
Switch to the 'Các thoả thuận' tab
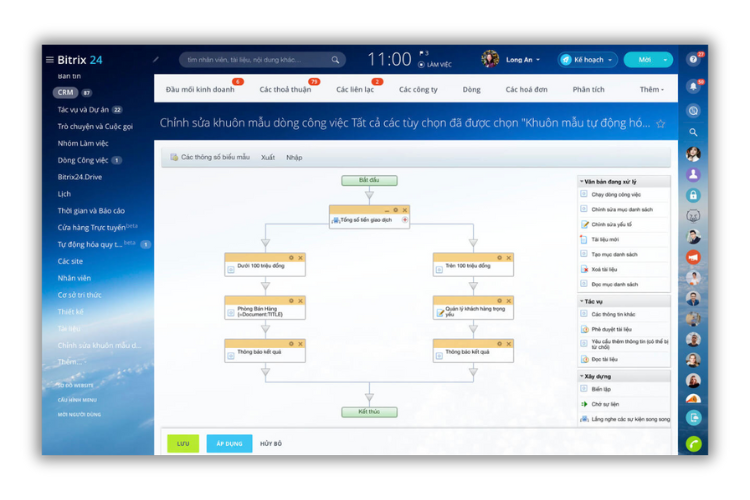285,89
